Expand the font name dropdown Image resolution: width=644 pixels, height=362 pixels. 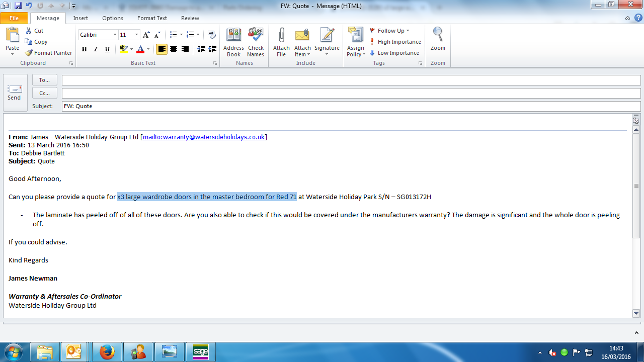point(115,35)
